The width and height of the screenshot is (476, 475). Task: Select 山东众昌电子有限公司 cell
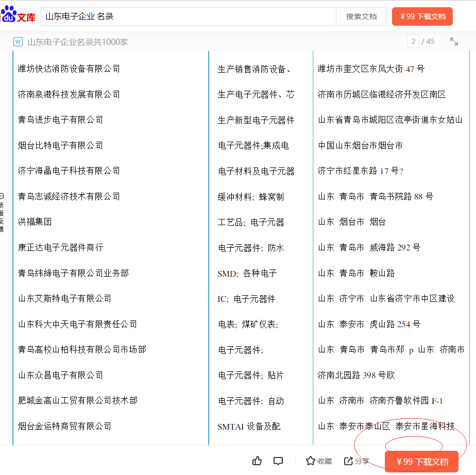coord(60,375)
